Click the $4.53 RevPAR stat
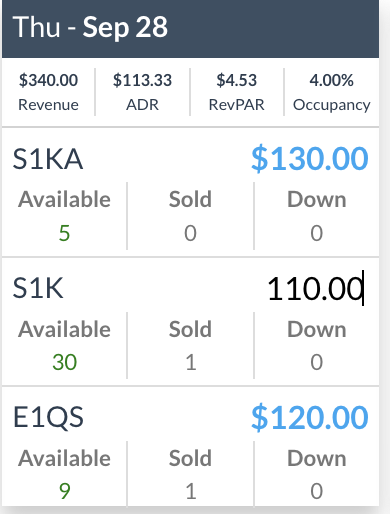390x514 pixels. (x=237, y=92)
